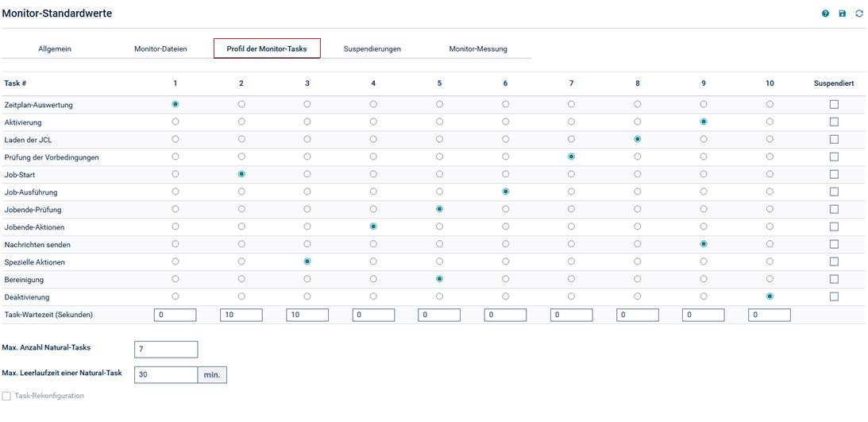
Task: Select task 10 for Nachrichten senden
Action: [x=770, y=244]
